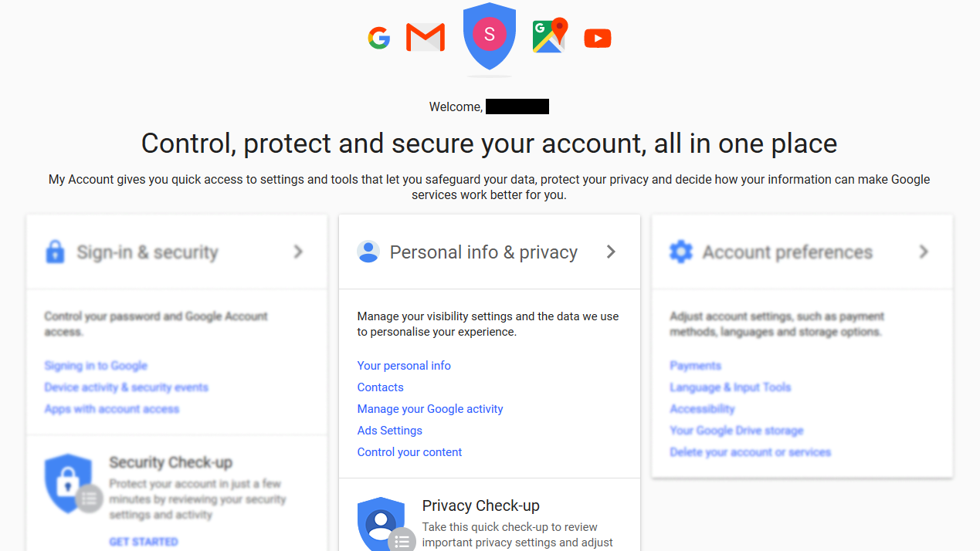Open the Your personal info link
The width and height of the screenshot is (980, 551).
404,366
